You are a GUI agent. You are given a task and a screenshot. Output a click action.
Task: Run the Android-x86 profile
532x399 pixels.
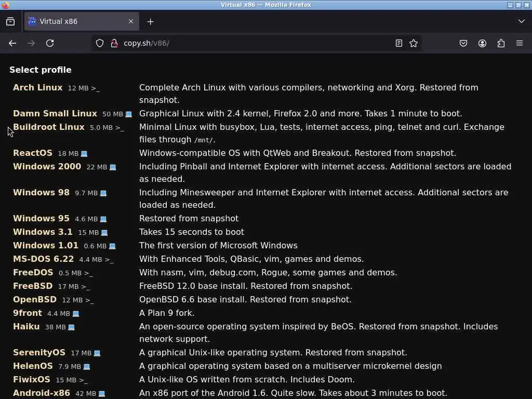[42, 393]
